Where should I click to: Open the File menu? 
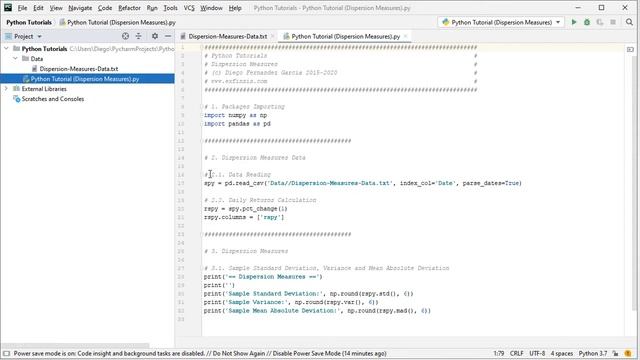pos(22,8)
